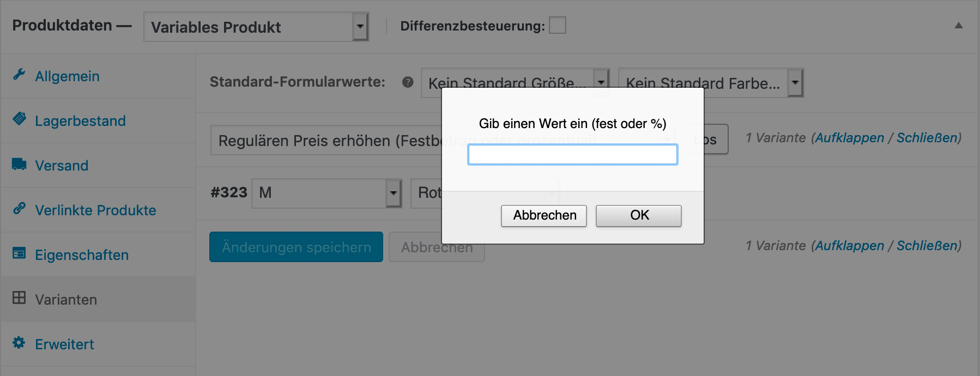Screen dimensions: 980x376
Task: Open the Variables Produkt type dropdown
Action: pyautogui.click(x=256, y=27)
